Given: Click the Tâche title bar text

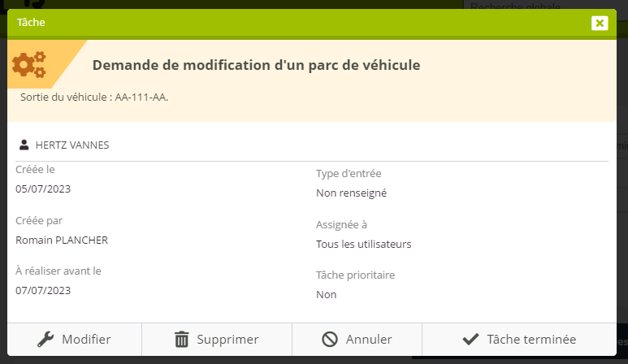Looking at the screenshot, I should pyautogui.click(x=31, y=23).
